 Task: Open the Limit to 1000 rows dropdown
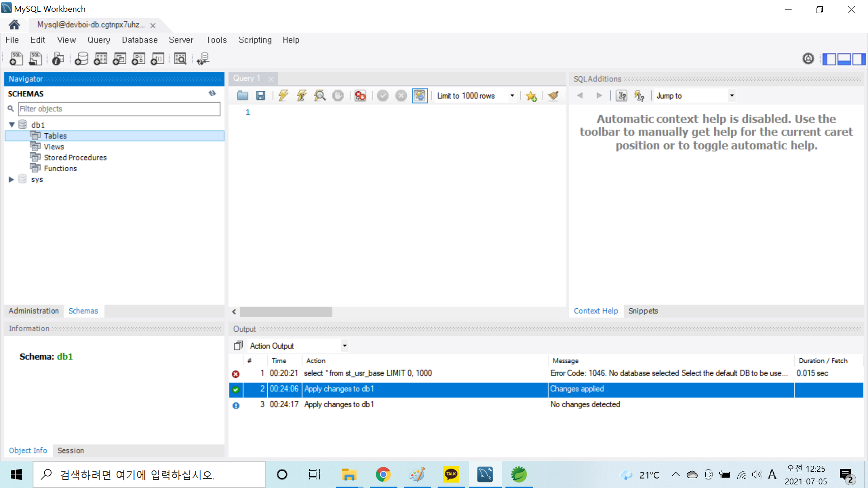pos(512,96)
